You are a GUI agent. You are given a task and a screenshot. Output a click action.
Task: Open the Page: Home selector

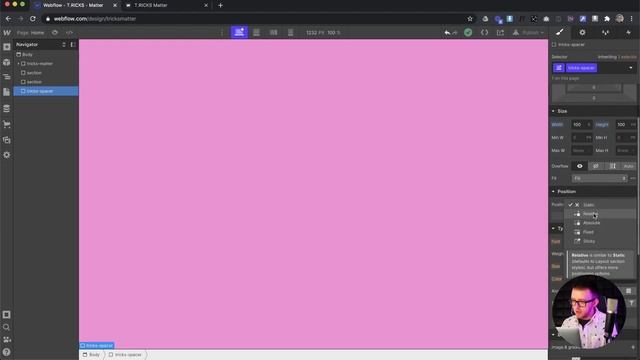click(x=31, y=33)
